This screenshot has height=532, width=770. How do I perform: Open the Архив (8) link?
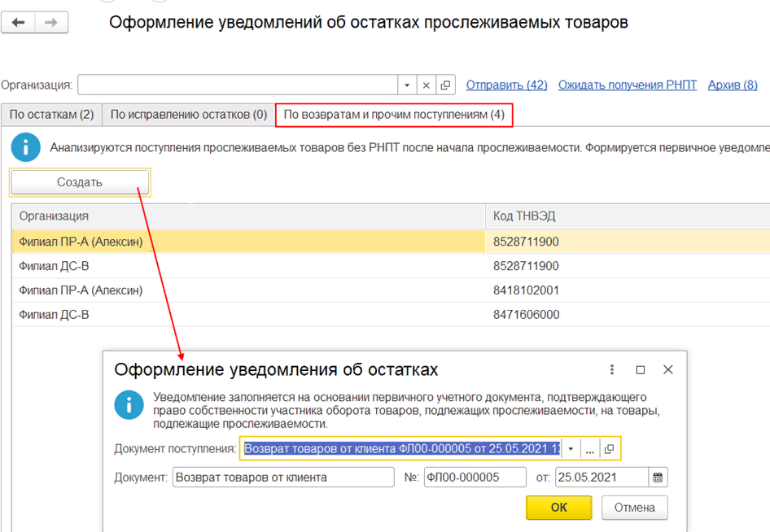tap(733, 85)
